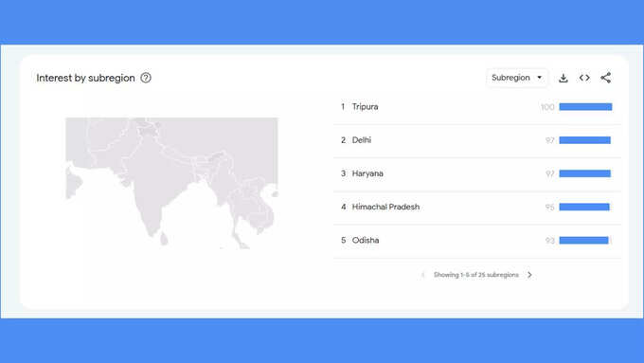Go to next page of subregions
The height and width of the screenshot is (363, 644).
[529, 275]
